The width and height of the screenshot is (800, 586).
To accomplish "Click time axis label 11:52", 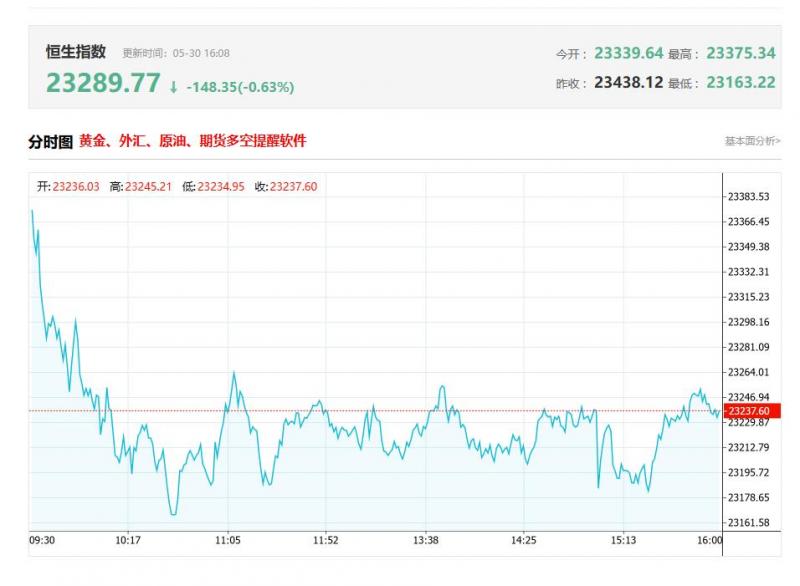I will 326,540.
